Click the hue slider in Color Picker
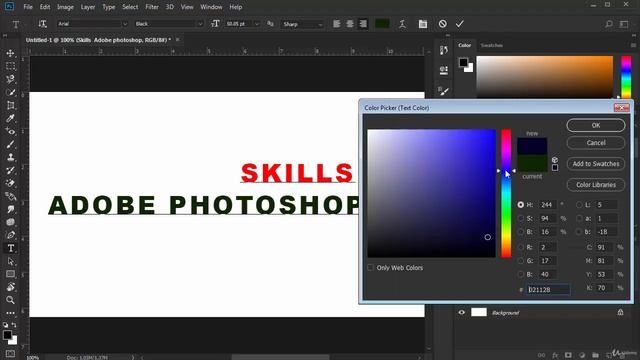Viewport: 640px width, 360px height. click(x=506, y=193)
